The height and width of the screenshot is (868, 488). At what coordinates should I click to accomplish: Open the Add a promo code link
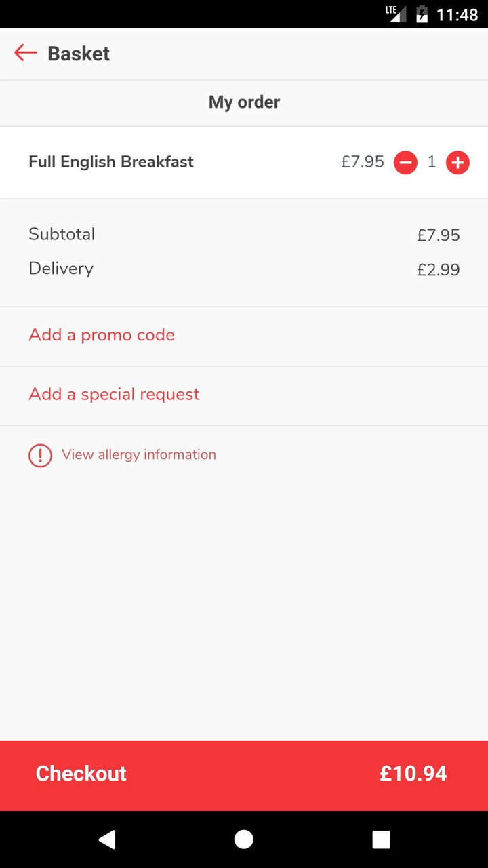click(102, 335)
